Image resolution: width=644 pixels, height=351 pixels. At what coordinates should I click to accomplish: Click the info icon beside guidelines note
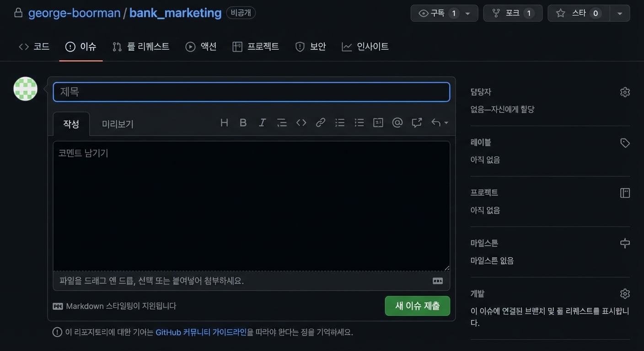coord(57,332)
